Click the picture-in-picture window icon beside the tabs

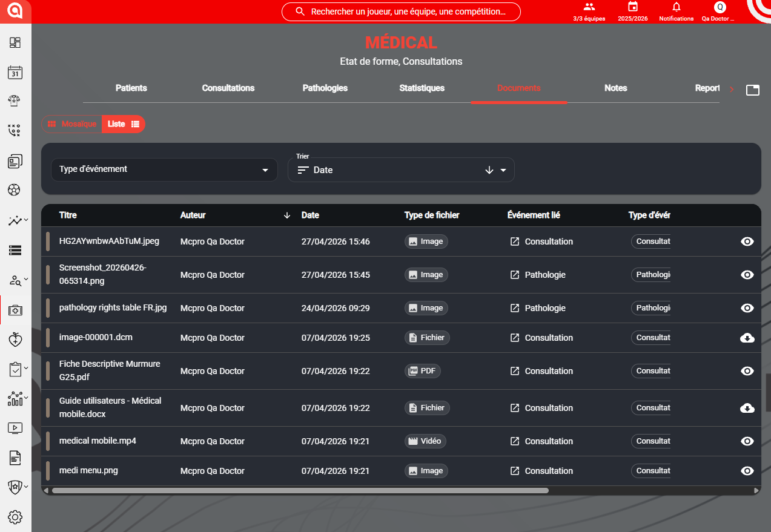click(x=752, y=90)
